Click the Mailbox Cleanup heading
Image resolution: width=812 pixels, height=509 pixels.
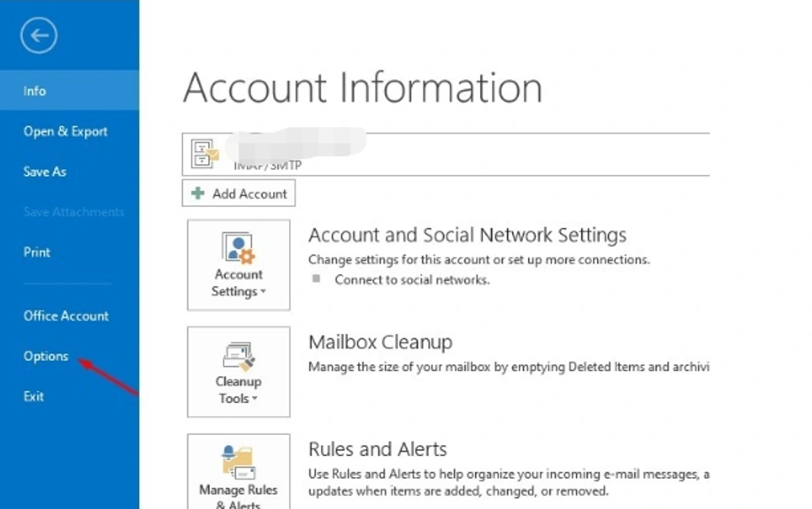pyautogui.click(x=380, y=343)
